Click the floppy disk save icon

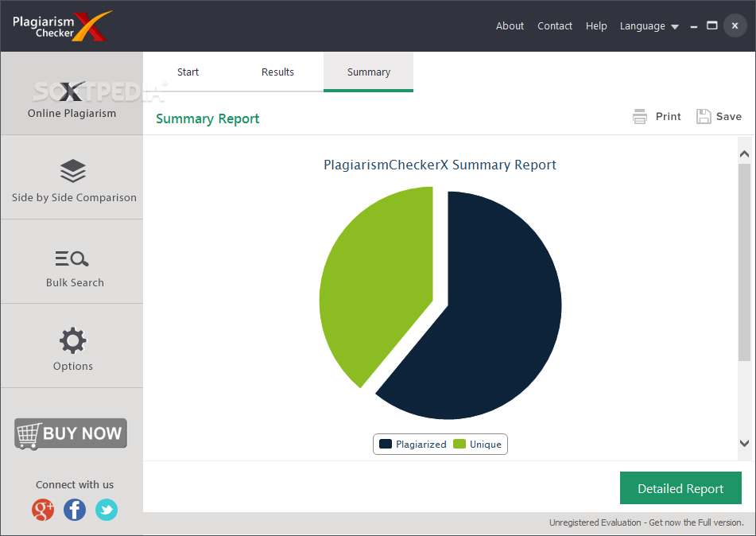tap(704, 117)
